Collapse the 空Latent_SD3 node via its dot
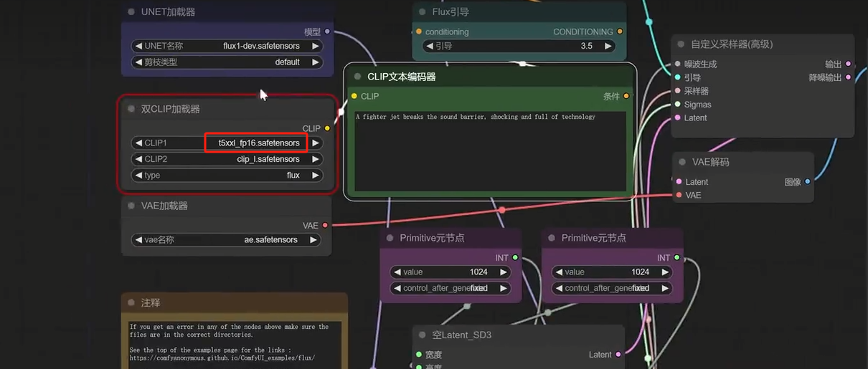This screenshot has height=369, width=868. pyautogui.click(x=423, y=335)
